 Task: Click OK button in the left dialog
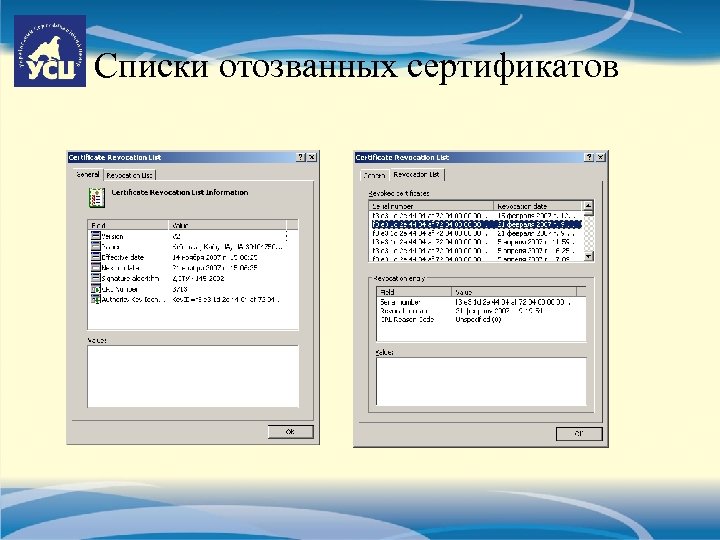(x=290, y=432)
